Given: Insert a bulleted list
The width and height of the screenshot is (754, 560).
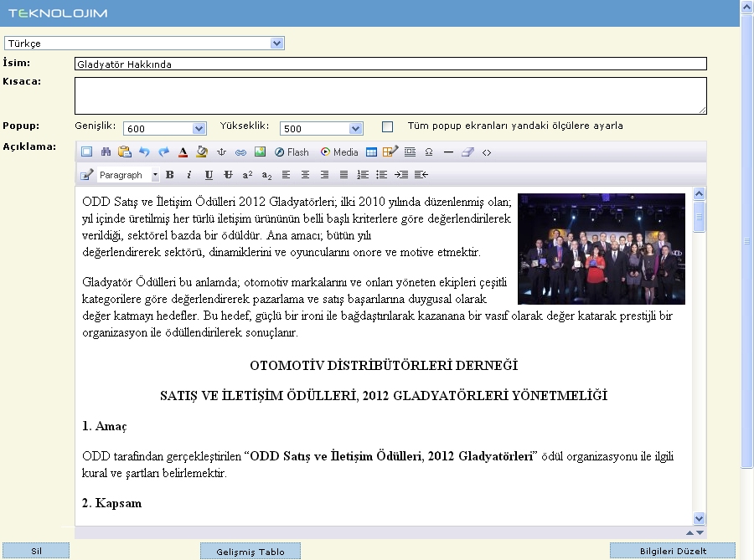Looking at the screenshot, I should pos(382,175).
